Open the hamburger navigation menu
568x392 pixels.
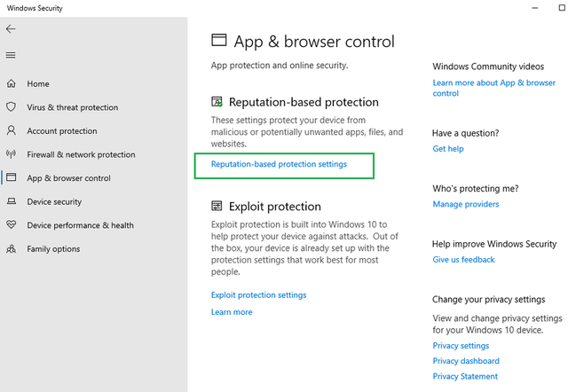click(11, 55)
